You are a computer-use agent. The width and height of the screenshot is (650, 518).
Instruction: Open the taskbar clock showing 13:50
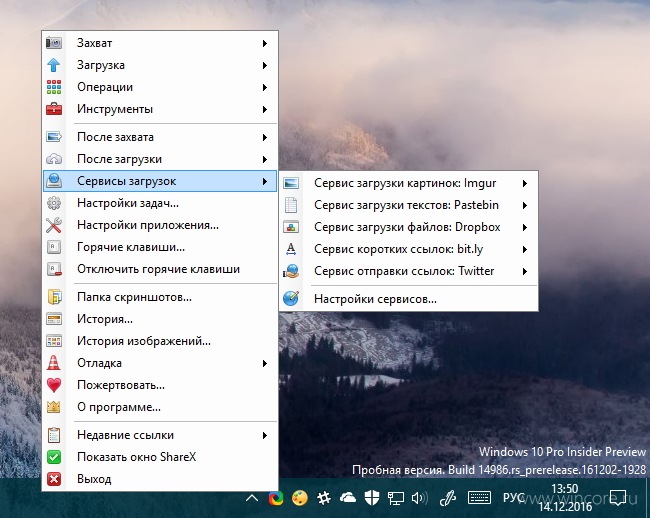565,497
